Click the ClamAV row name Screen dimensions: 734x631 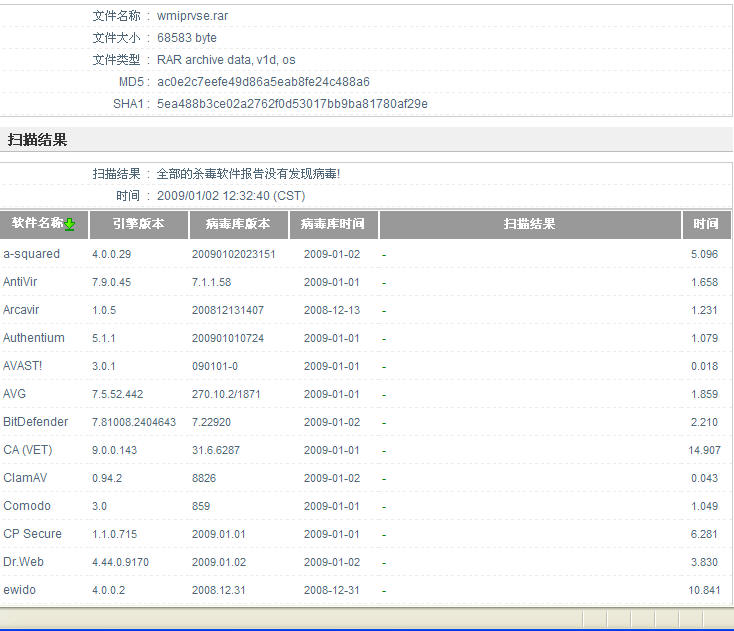[x=25, y=478]
